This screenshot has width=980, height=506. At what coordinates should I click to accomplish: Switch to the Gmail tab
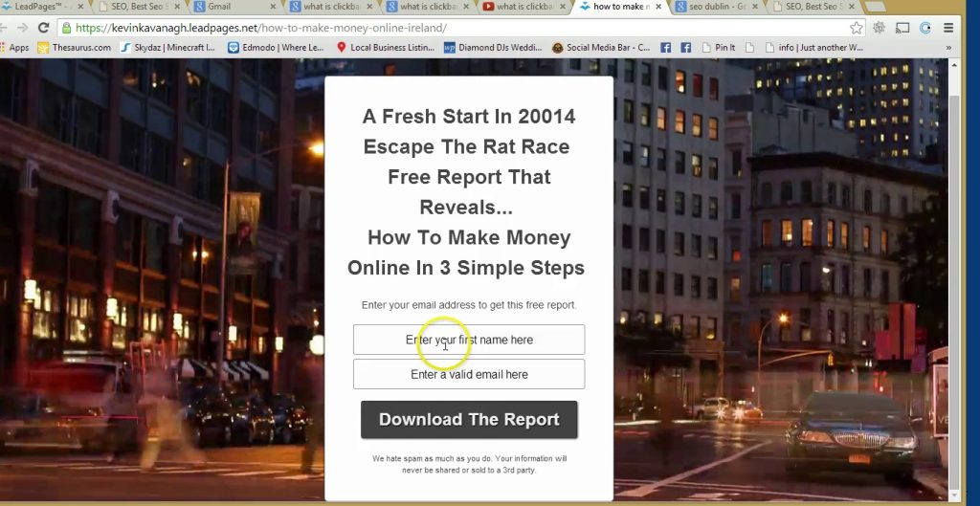click(219, 7)
